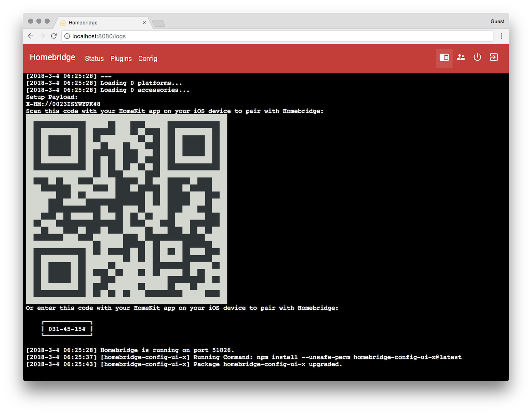Reload the page with refresh icon
The width and height of the screenshot is (532, 414).
(54, 36)
